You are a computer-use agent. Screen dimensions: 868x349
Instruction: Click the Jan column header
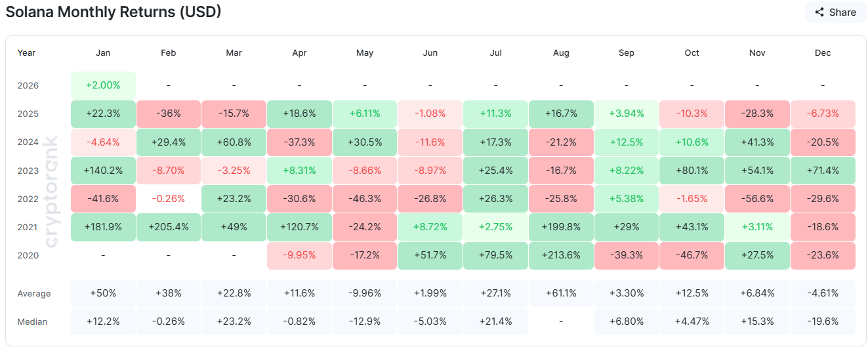point(103,52)
